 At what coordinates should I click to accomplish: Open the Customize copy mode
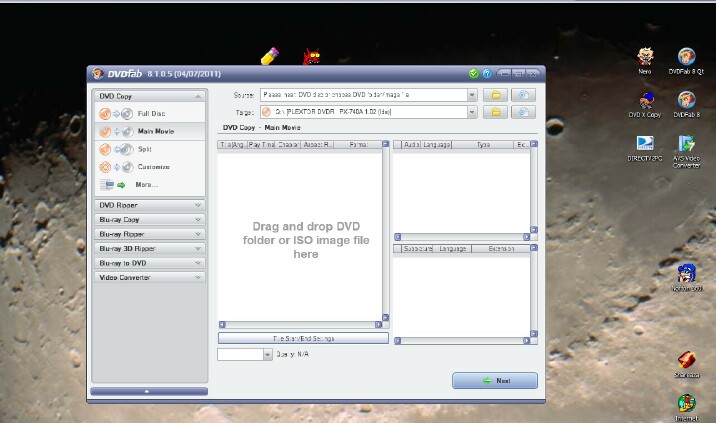pos(152,167)
